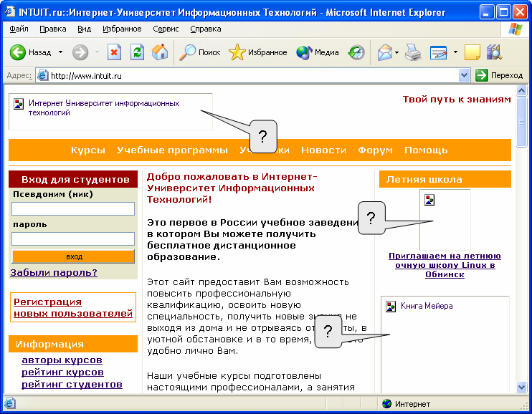Image resolution: width=532 pixels, height=414 pixels.
Task: Open the Новости navigation link
Action: (x=323, y=150)
